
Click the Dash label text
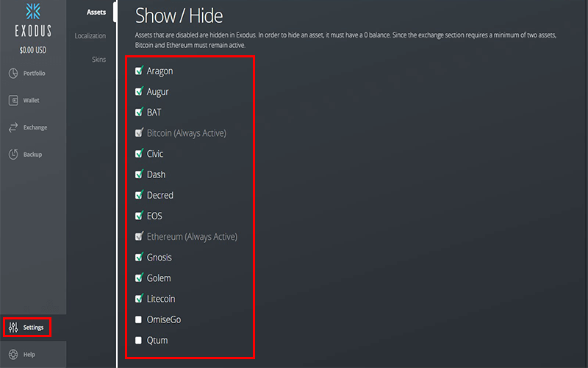pos(156,174)
